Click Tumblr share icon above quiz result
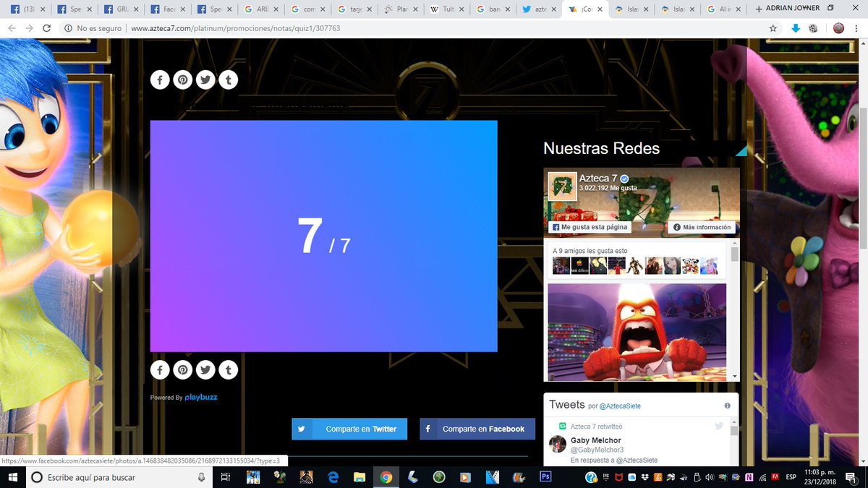 229,80
